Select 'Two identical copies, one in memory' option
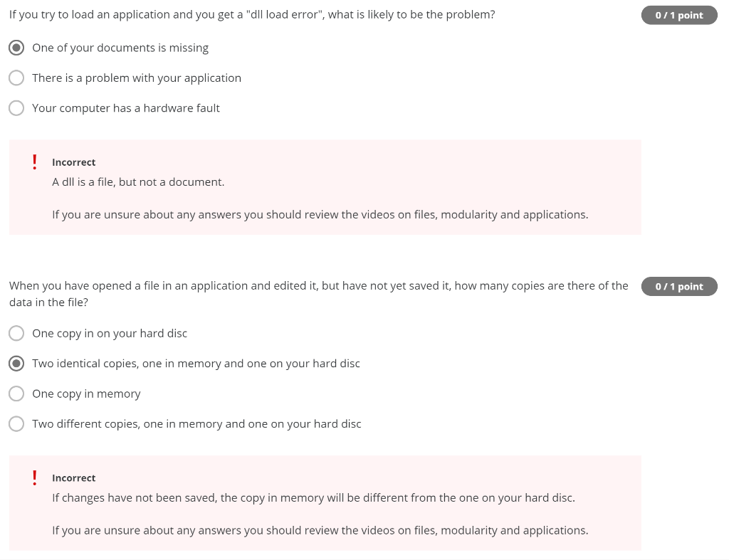 (x=16, y=363)
